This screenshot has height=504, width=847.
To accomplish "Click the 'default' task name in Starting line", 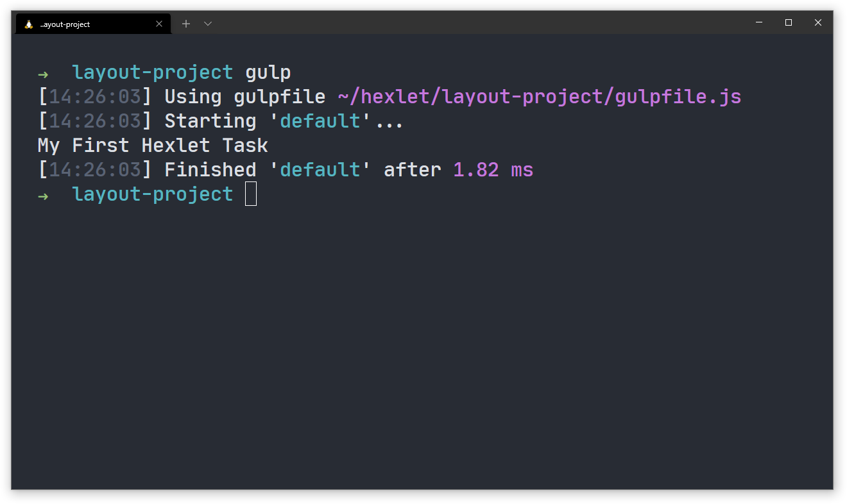I will [x=320, y=121].
